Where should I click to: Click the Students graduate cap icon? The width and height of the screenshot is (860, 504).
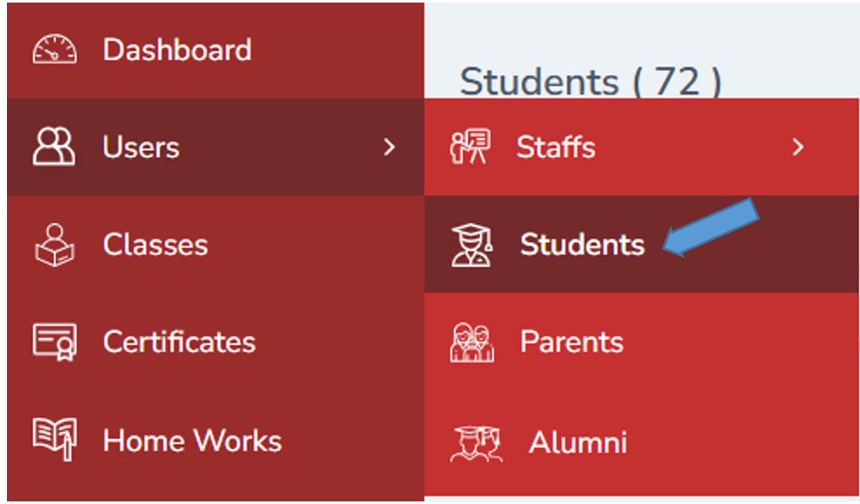(x=472, y=244)
